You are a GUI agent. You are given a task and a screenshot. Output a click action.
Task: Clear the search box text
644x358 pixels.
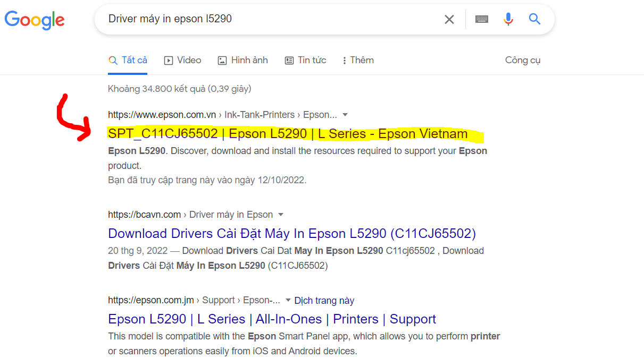pos(449,20)
